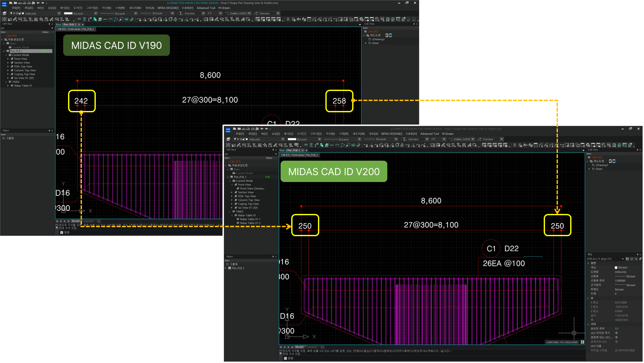644x363 pixels.
Task: Click the new file icon in V200 title bar
Action: [x=235, y=129]
